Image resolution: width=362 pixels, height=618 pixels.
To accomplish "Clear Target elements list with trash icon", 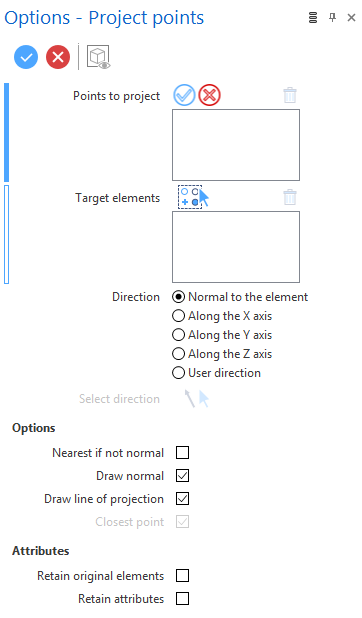I will 290,197.
